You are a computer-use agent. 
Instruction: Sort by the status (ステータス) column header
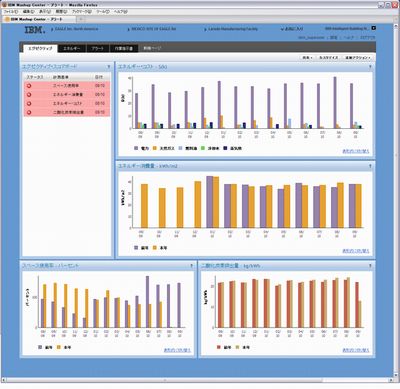tap(35, 77)
